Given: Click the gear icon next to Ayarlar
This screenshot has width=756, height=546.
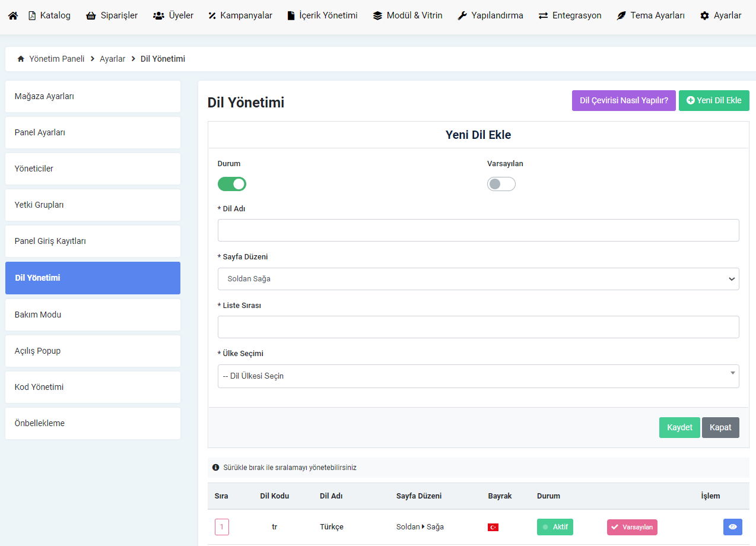Looking at the screenshot, I should point(704,16).
